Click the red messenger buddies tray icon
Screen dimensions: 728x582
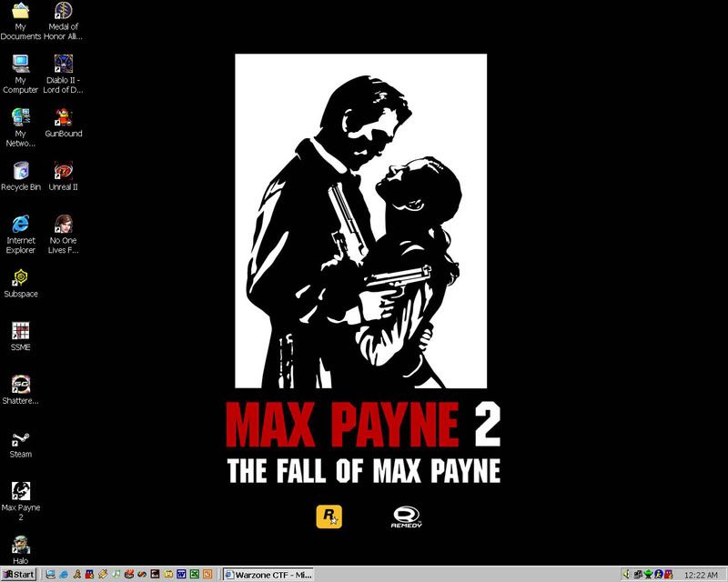pyautogui.click(x=669, y=575)
